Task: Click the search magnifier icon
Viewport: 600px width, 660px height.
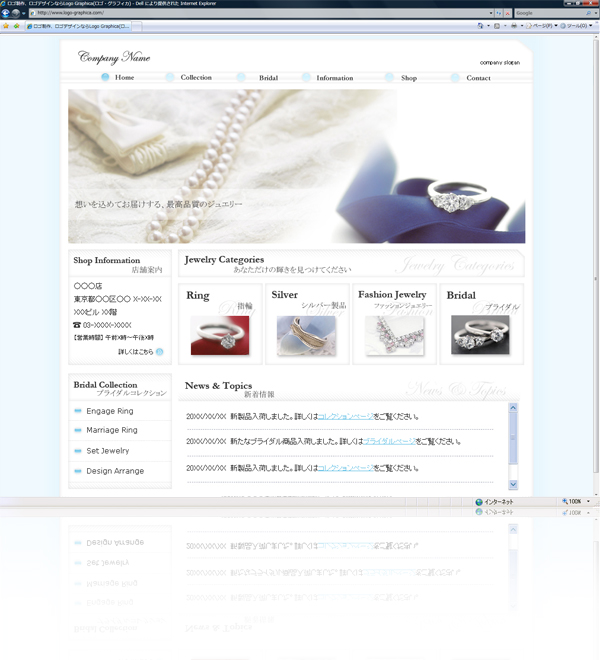Action: click(589, 13)
